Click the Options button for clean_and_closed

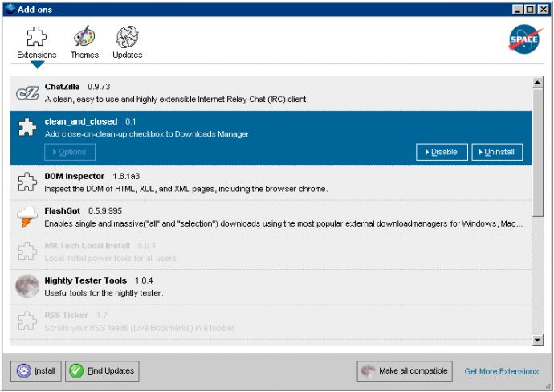[x=70, y=152]
